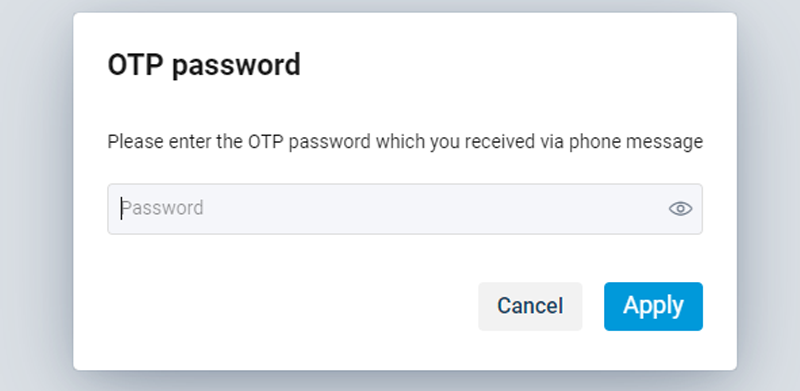Select the "OTP password" dialog heading

[204, 65]
